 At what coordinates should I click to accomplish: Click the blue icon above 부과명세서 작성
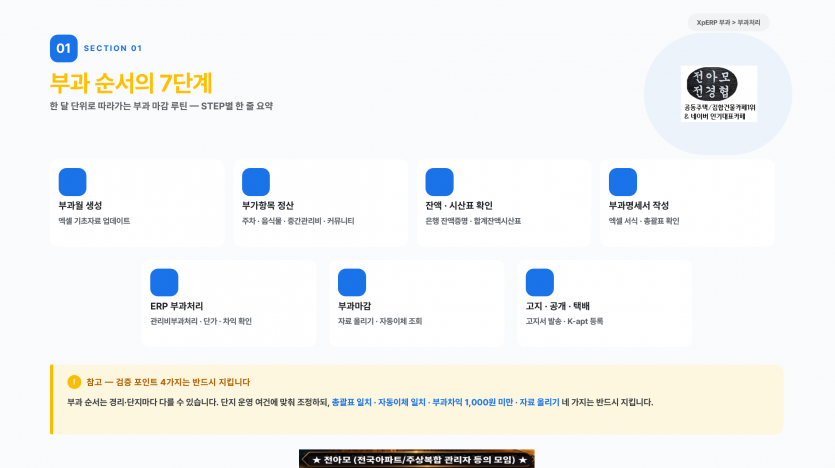point(623,182)
